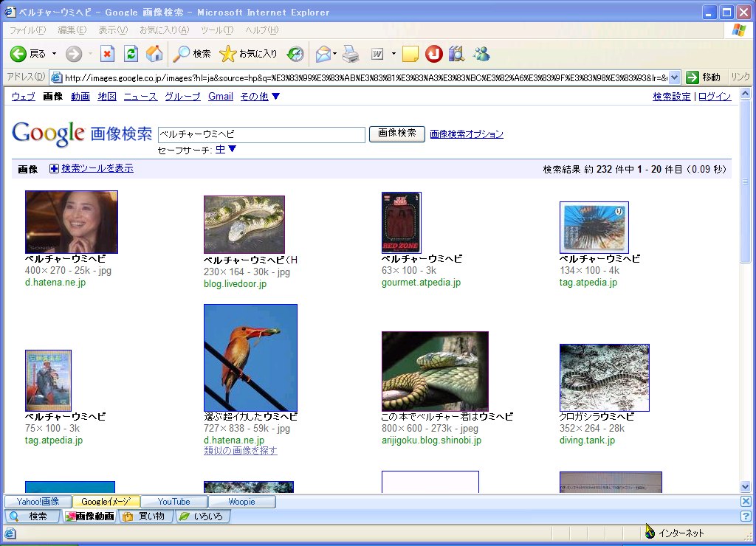Open the Edit button dropdown arrow
The width and height of the screenshot is (756, 546).
point(394,53)
